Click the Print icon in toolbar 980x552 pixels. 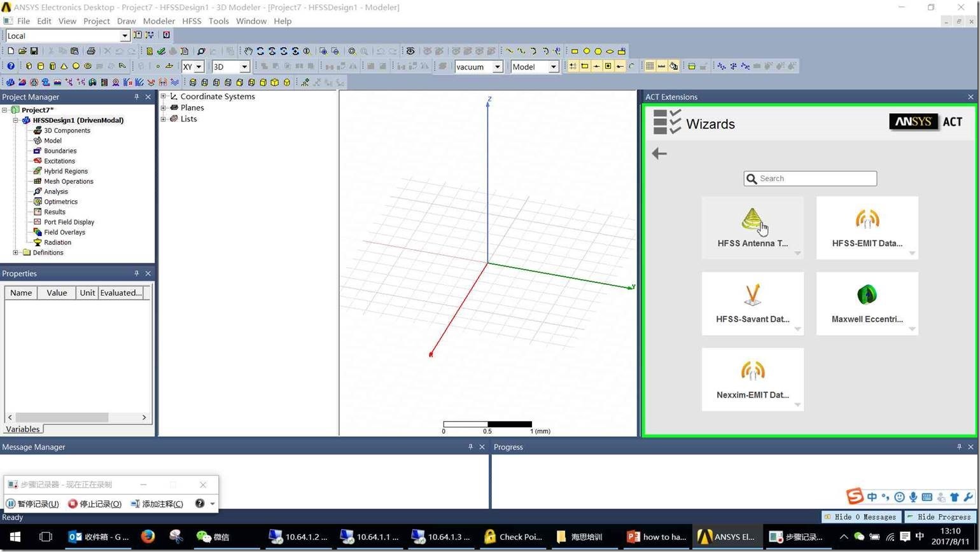[x=91, y=51]
